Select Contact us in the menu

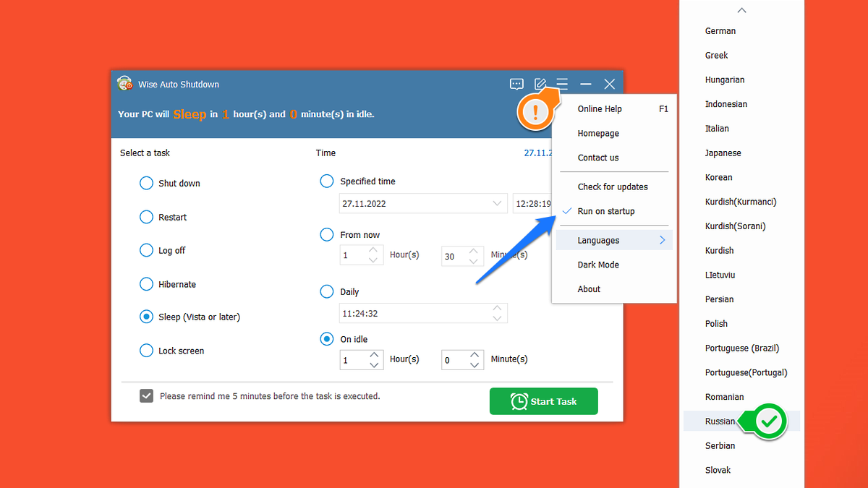pos(614,158)
